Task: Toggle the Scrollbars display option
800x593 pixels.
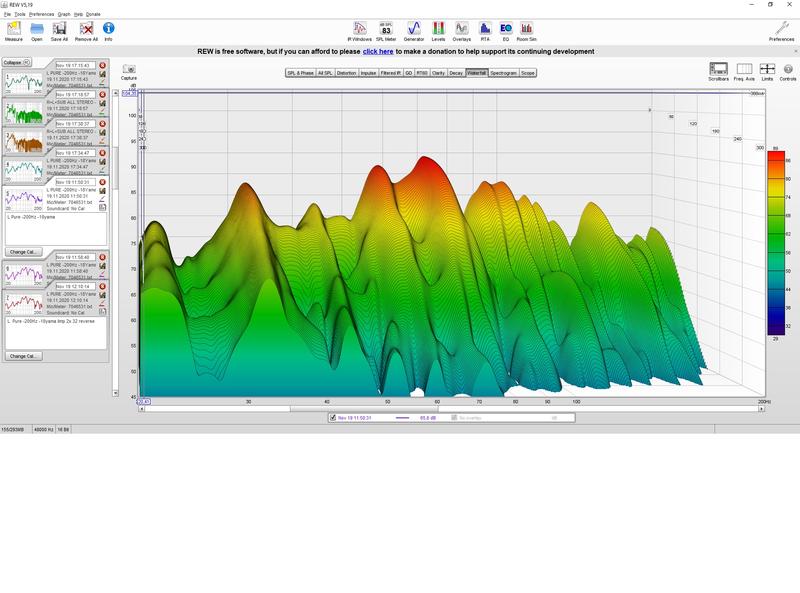Action: pos(718,70)
